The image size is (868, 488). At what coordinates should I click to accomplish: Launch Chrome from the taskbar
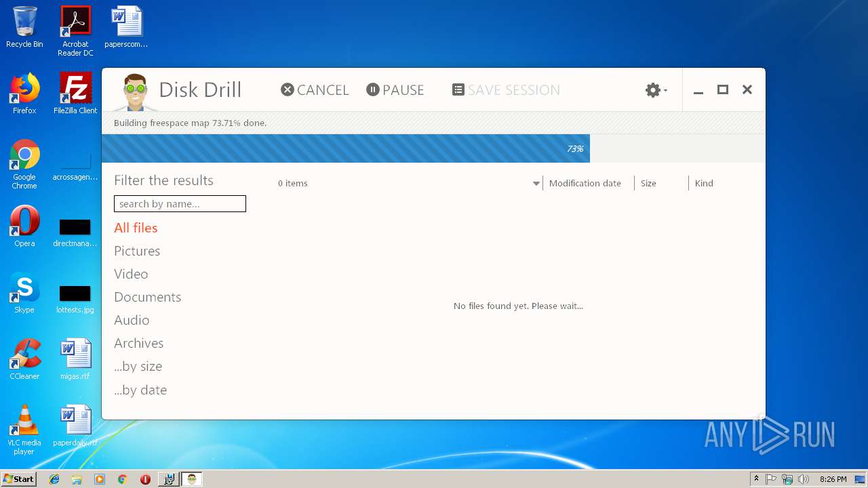(x=122, y=479)
